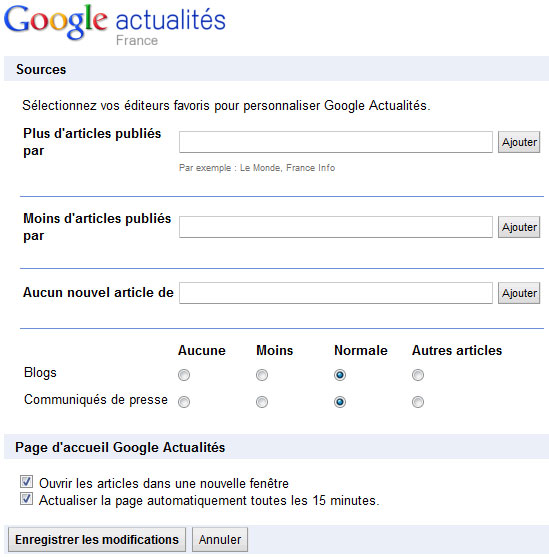Click Ajouter next to Aucun nouvel article

pos(519,293)
